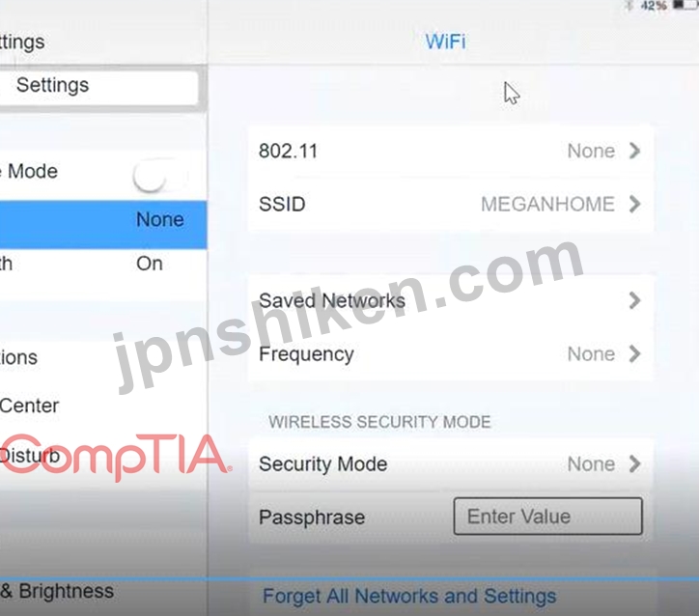This screenshot has width=699, height=616.
Task: Open the Frequency chevron arrow
Action: click(635, 354)
